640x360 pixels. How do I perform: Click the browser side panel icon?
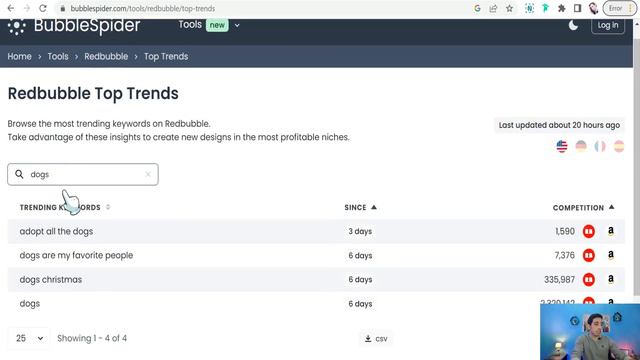tap(577, 8)
